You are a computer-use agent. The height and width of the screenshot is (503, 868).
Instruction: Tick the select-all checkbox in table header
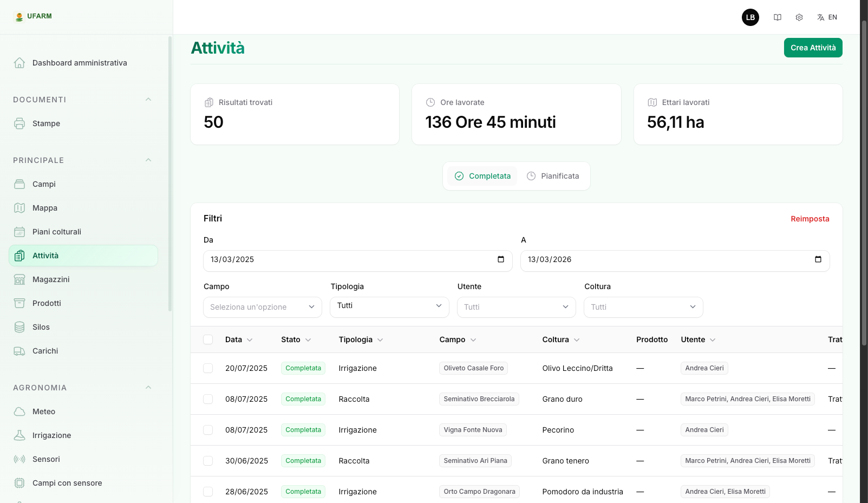coord(208,339)
